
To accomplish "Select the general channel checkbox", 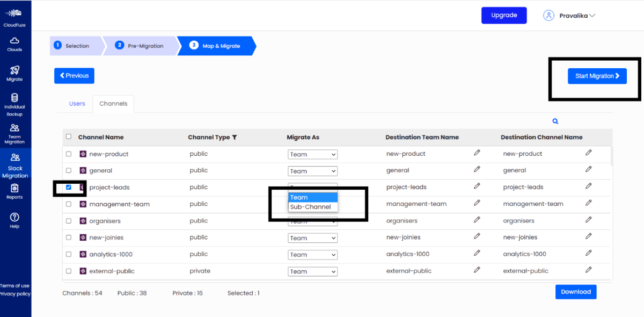I will [68, 170].
